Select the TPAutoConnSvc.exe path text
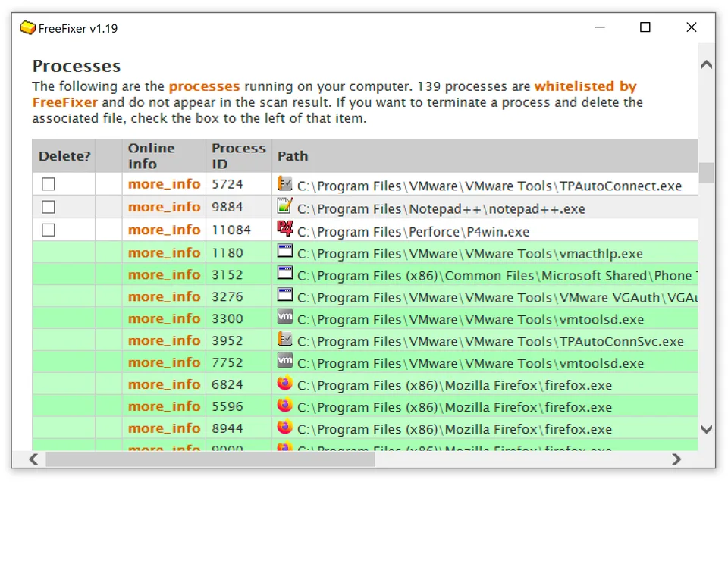The width and height of the screenshot is (728, 564). click(x=491, y=342)
